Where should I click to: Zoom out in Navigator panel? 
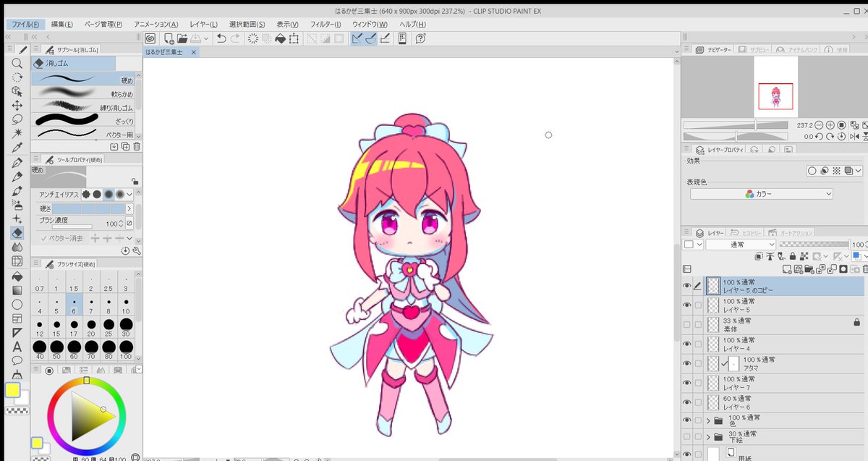(x=819, y=124)
